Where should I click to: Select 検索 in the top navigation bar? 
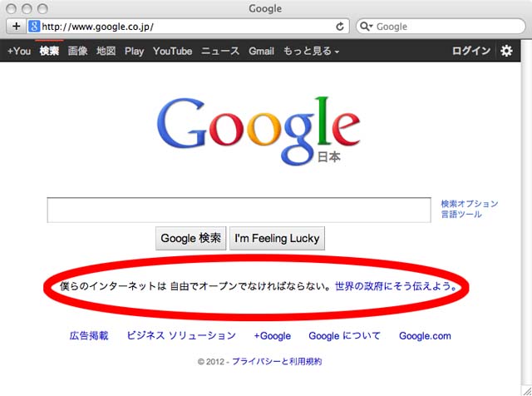point(49,51)
